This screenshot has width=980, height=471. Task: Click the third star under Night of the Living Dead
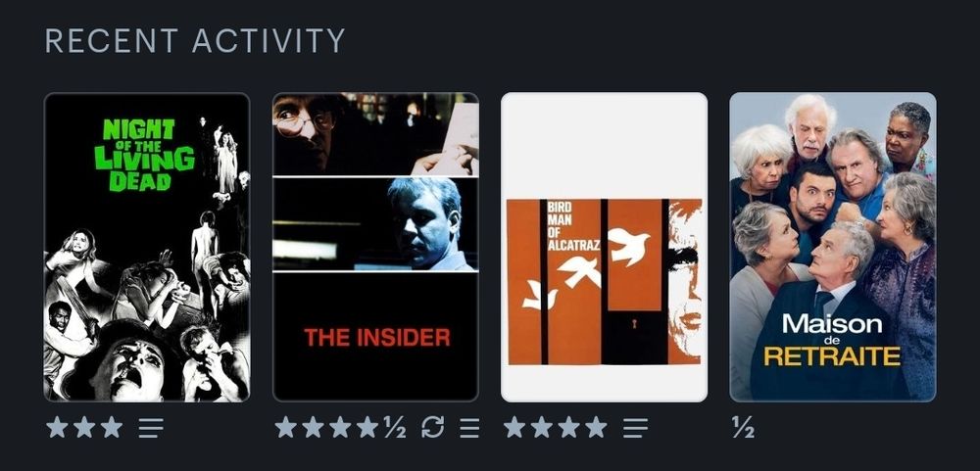(112, 427)
